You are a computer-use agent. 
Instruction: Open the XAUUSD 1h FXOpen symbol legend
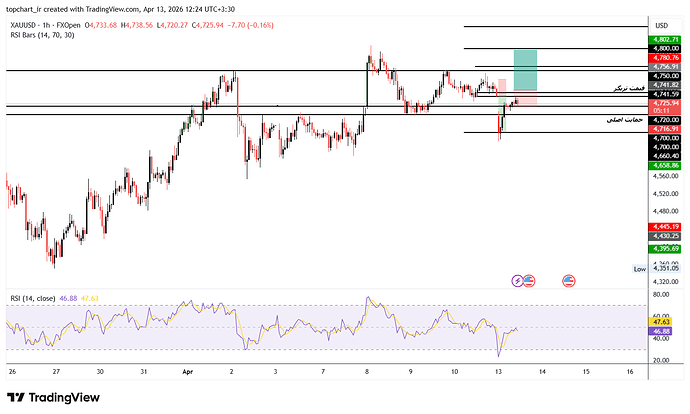[x=46, y=26]
